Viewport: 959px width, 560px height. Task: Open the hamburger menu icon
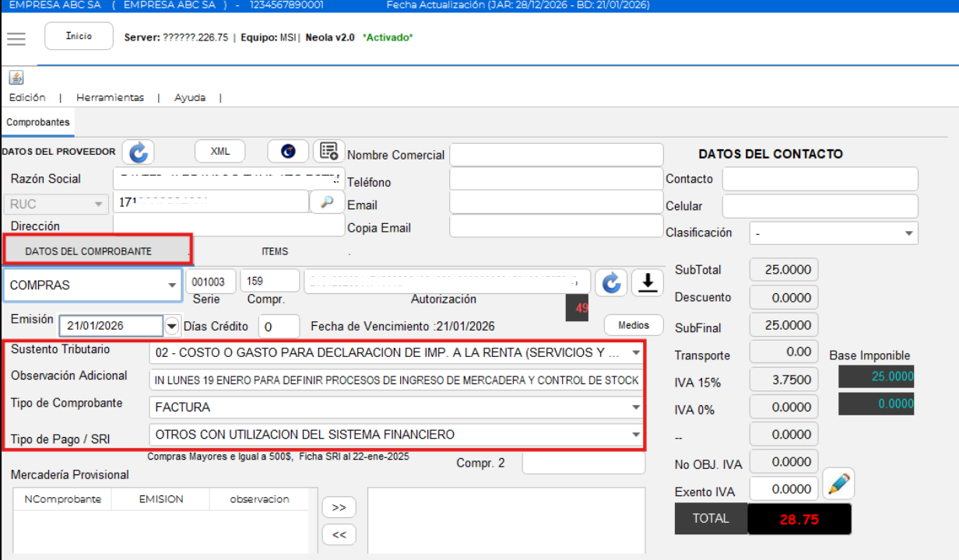tap(16, 38)
